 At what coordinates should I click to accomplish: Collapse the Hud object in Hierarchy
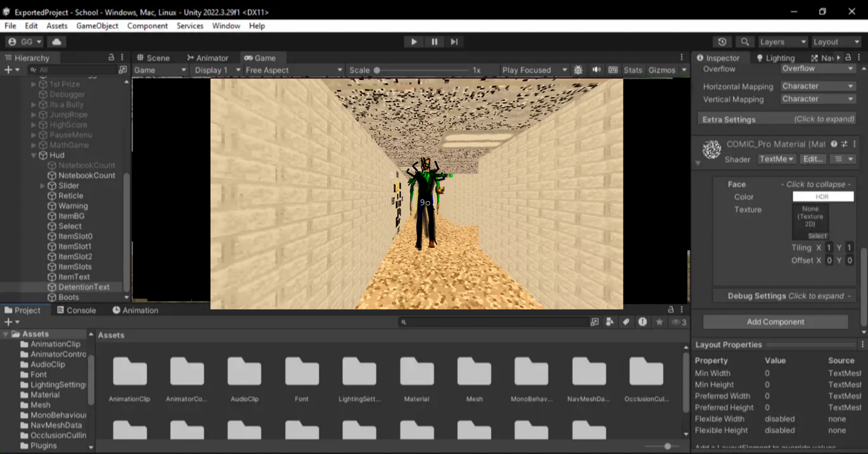[33, 155]
